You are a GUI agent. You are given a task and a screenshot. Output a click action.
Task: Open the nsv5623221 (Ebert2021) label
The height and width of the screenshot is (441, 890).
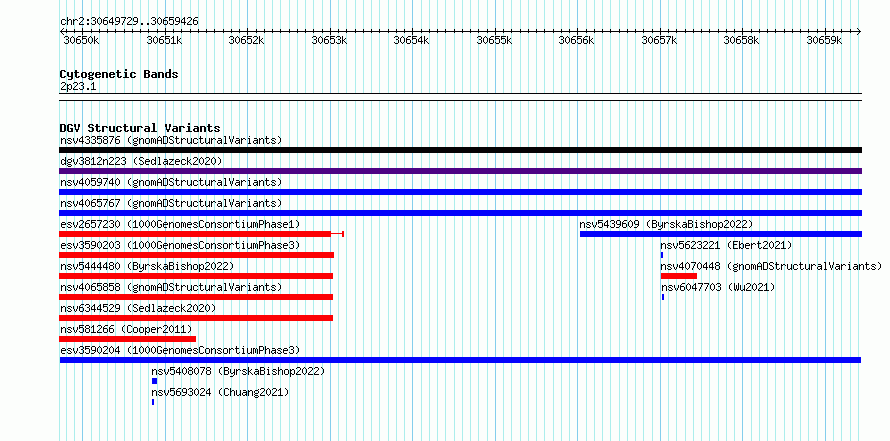pos(727,245)
